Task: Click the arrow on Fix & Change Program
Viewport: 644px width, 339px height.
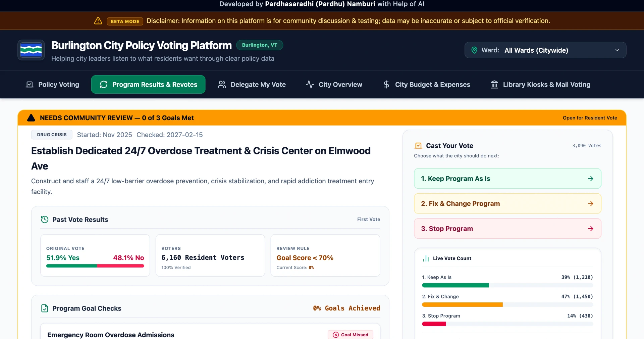Action: 591,204
